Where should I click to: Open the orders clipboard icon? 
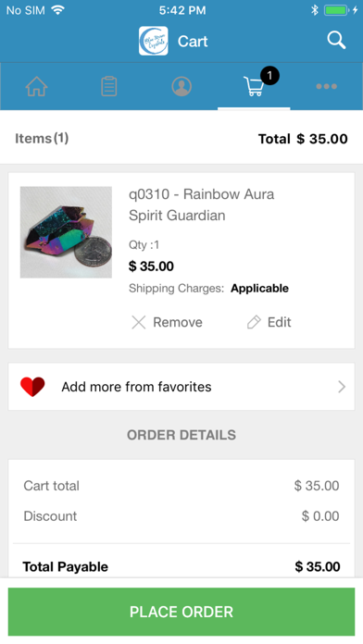coord(109,86)
